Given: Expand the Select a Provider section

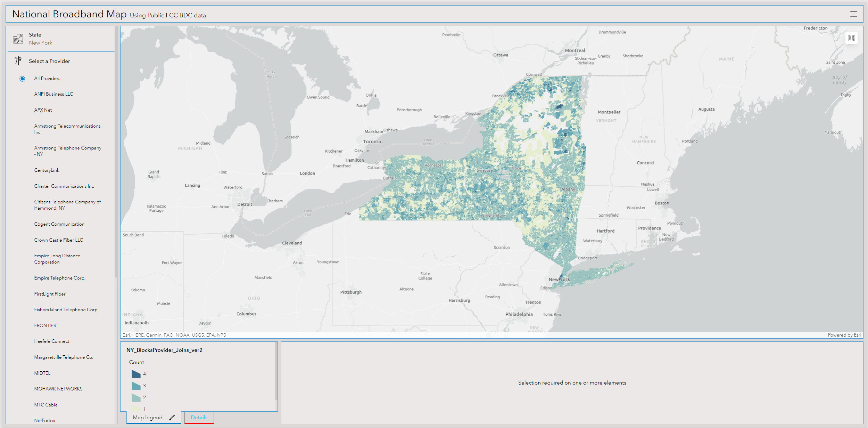Looking at the screenshot, I should click(x=49, y=61).
